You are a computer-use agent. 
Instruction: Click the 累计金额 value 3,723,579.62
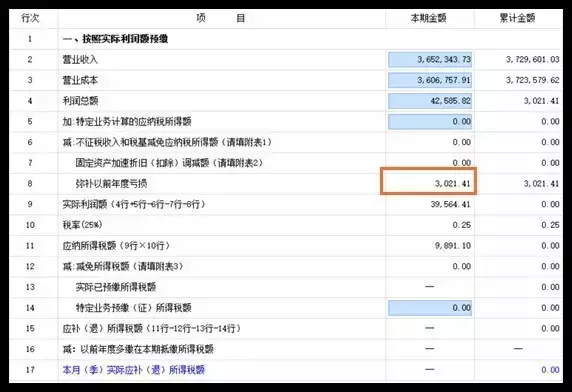point(533,80)
